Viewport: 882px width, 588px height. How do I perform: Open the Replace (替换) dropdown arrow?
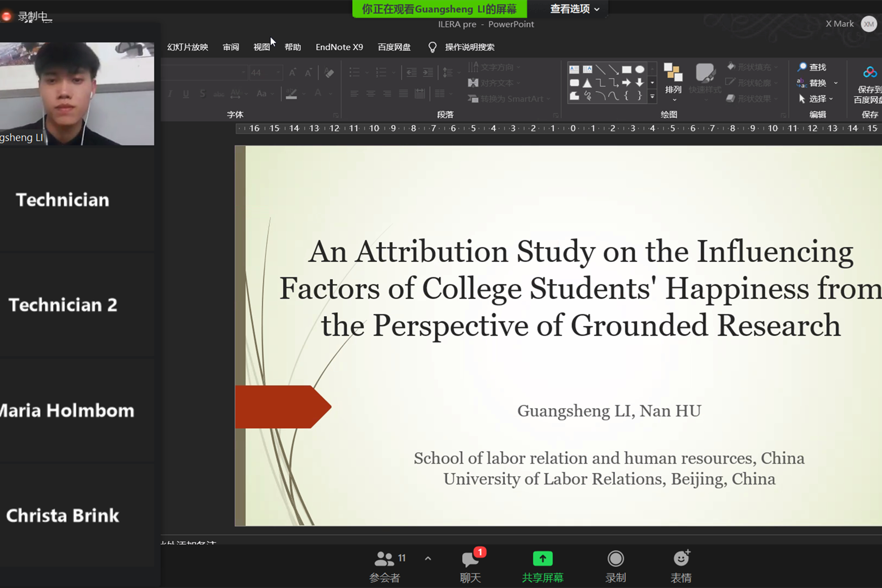836,83
